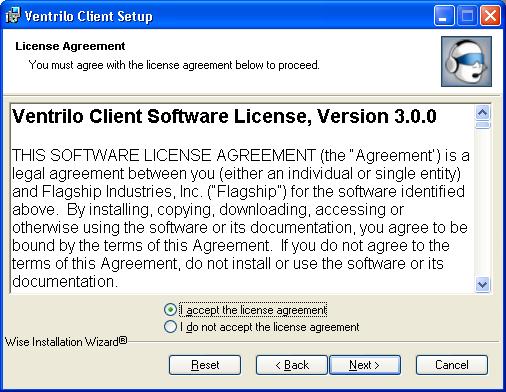Image resolution: width=506 pixels, height=392 pixels.
Task: Click the setup installer icon in title bar
Action: coord(13,15)
